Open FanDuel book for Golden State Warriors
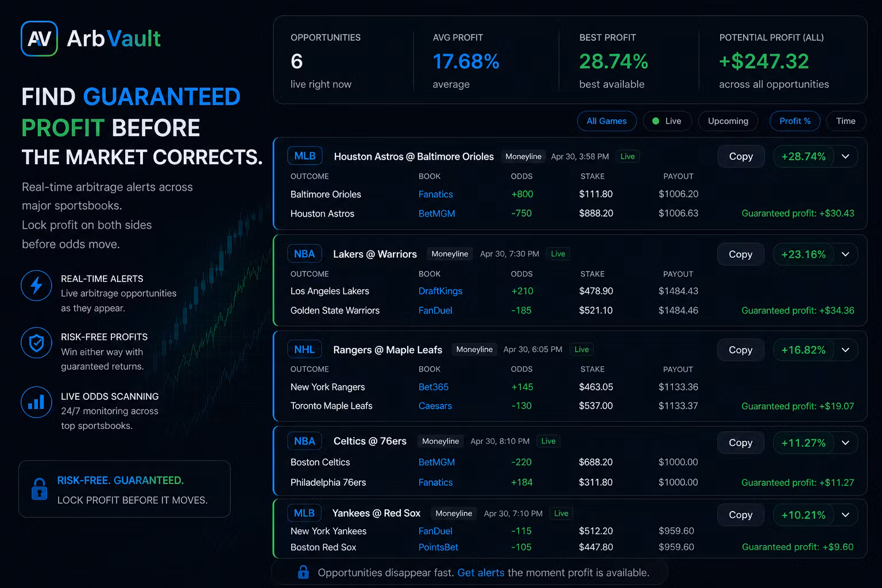This screenshot has height=588, width=882. pos(435,311)
